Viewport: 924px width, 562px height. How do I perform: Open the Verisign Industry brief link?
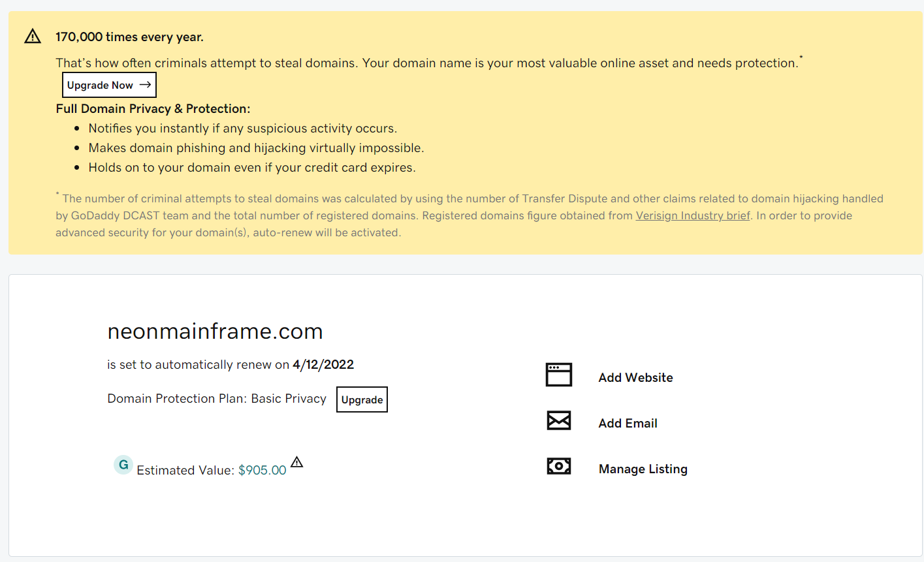coord(693,215)
